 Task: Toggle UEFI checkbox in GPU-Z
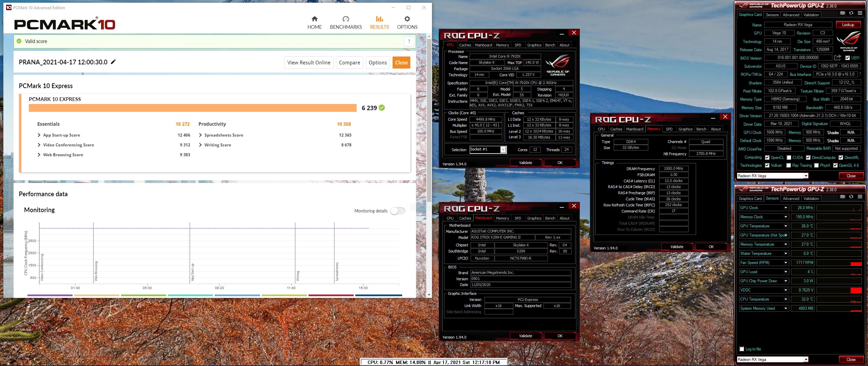847,58
